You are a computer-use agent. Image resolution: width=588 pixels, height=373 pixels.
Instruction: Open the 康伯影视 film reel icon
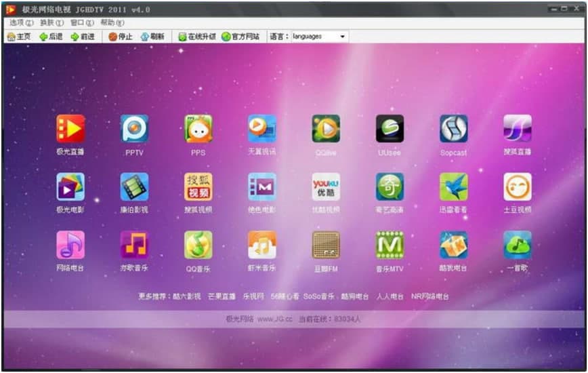(134, 187)
